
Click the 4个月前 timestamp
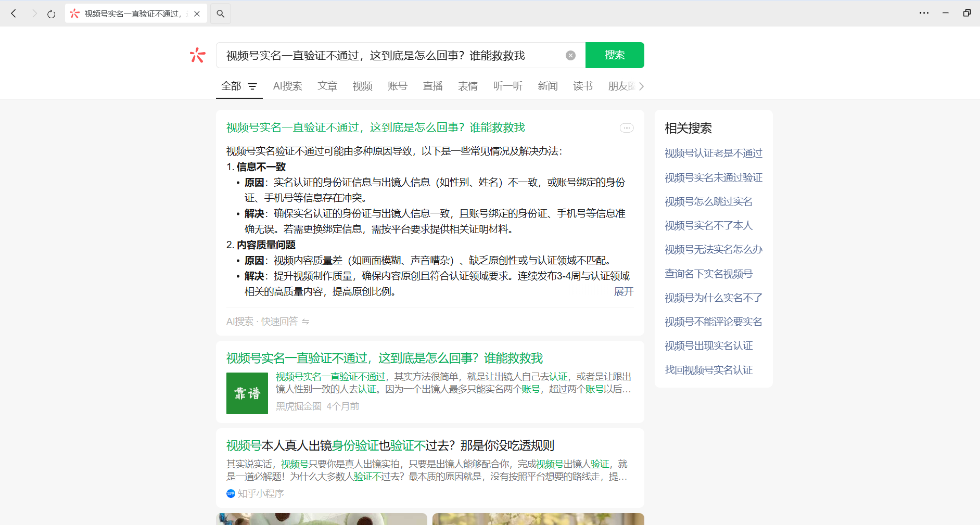342,406
